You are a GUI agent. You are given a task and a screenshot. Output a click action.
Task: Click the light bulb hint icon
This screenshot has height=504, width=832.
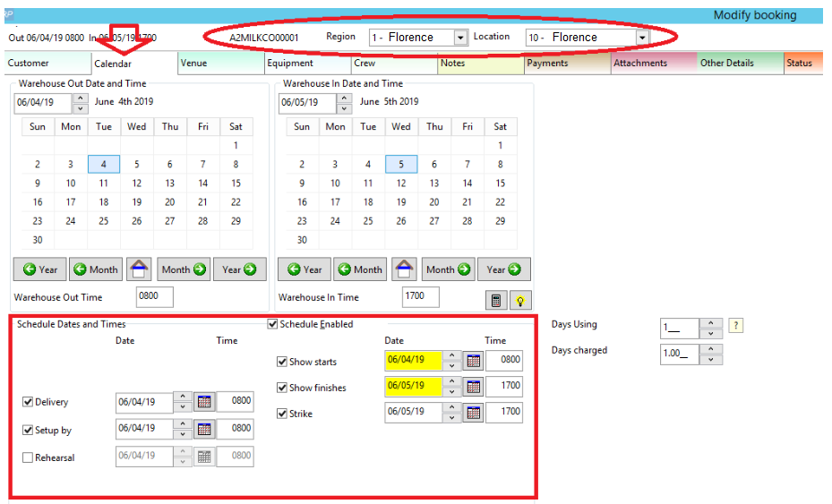520,301
